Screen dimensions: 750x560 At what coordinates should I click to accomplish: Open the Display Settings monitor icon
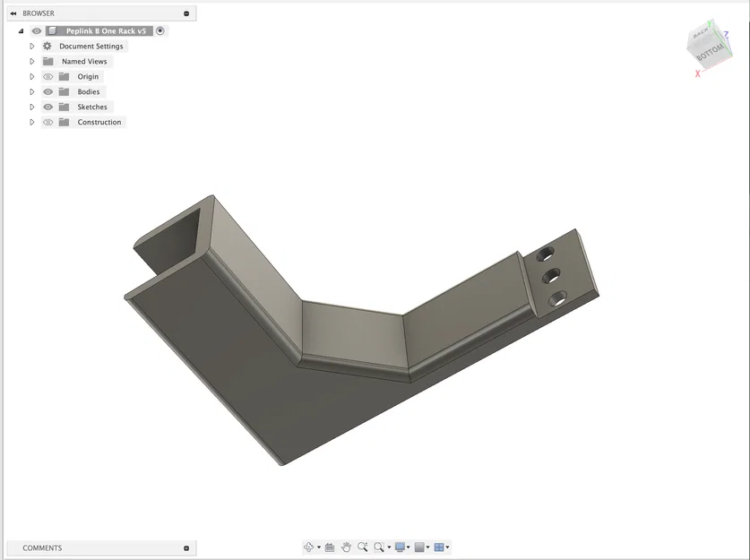[x=400, y=547]
